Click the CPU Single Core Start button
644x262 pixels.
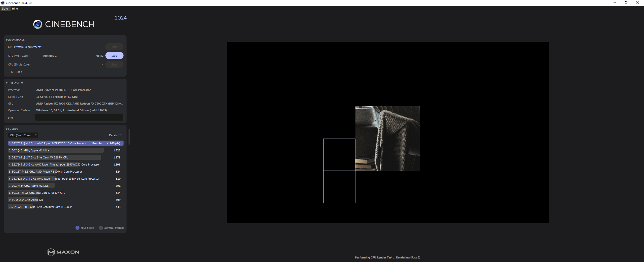(114, 64)
